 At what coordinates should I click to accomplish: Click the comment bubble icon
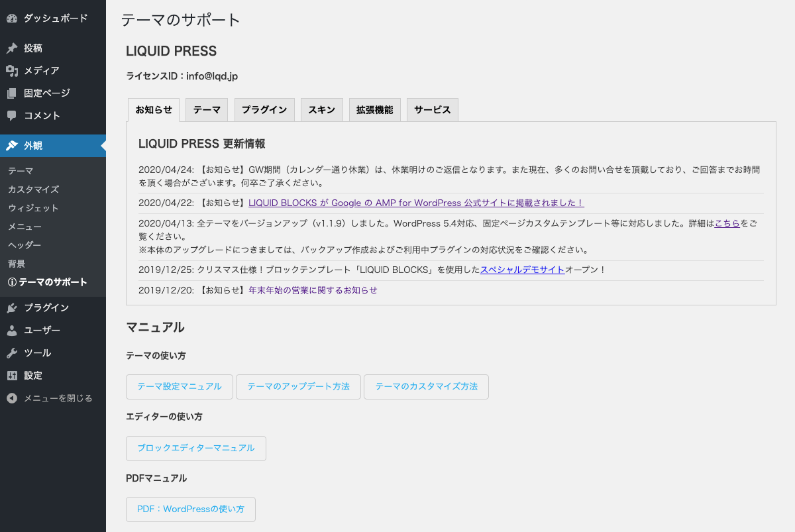tap(12, 116)
